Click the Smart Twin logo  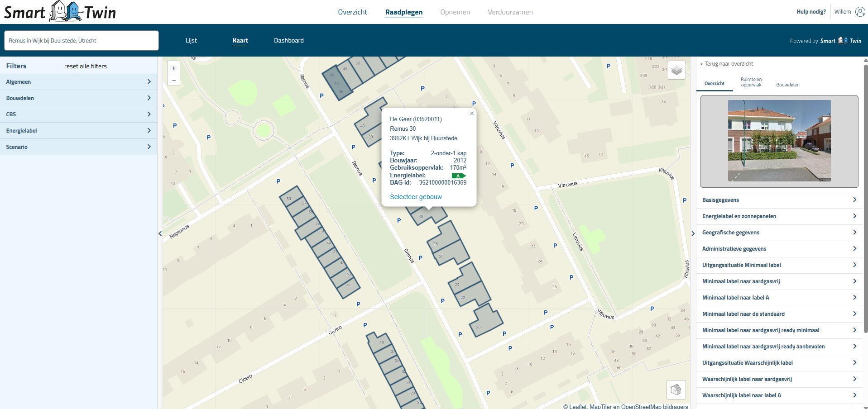click(60, 12)
